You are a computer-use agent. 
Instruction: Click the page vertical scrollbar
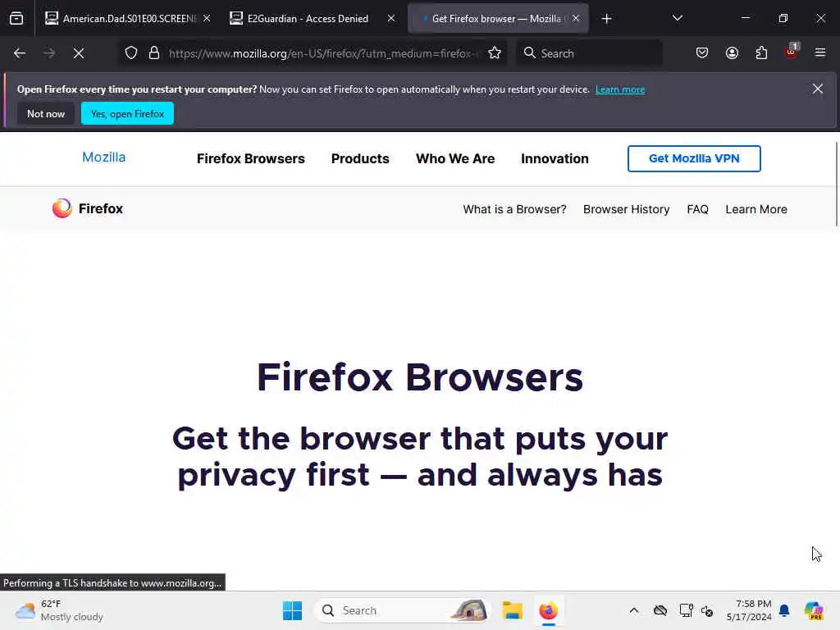(836, 185)
